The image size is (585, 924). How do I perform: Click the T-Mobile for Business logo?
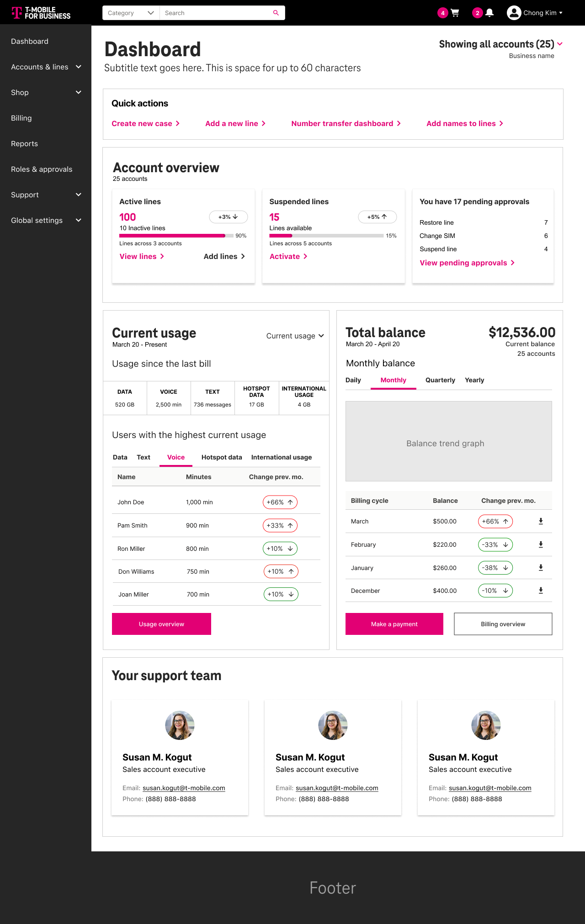(x=41, y=13)
